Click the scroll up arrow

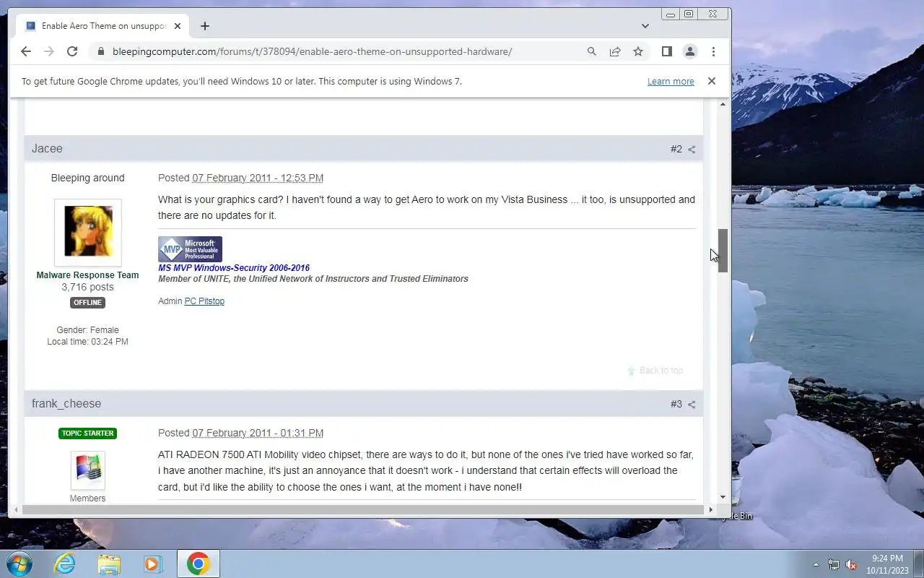(x=723, y=105)
